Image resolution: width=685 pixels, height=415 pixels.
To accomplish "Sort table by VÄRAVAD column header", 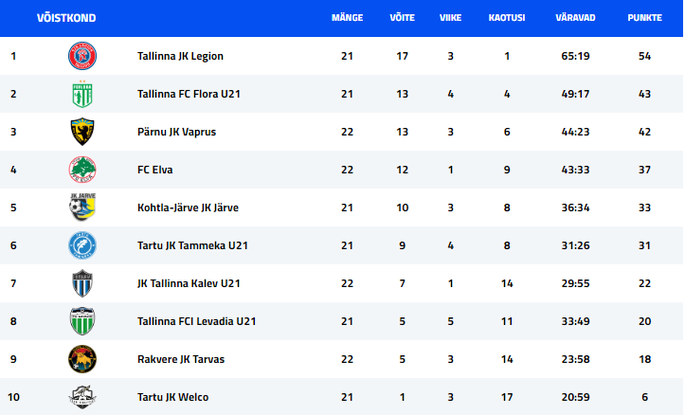I will coord(575,18).
